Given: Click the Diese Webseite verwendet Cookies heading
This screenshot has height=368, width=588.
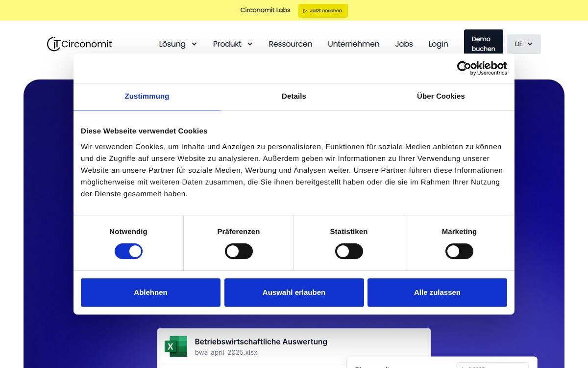Looking at the screenshot, I should 144,131.
